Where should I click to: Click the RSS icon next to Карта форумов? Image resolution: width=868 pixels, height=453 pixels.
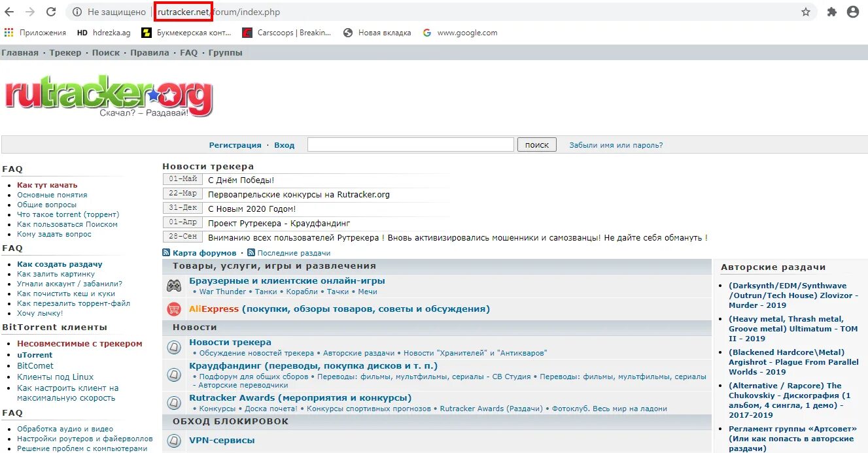point(166,253)
